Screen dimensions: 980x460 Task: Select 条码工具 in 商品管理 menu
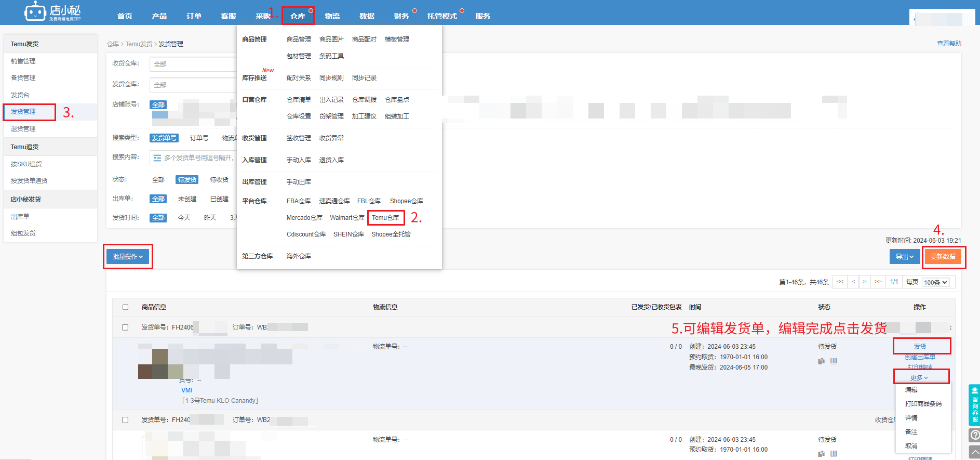[331, 56]
